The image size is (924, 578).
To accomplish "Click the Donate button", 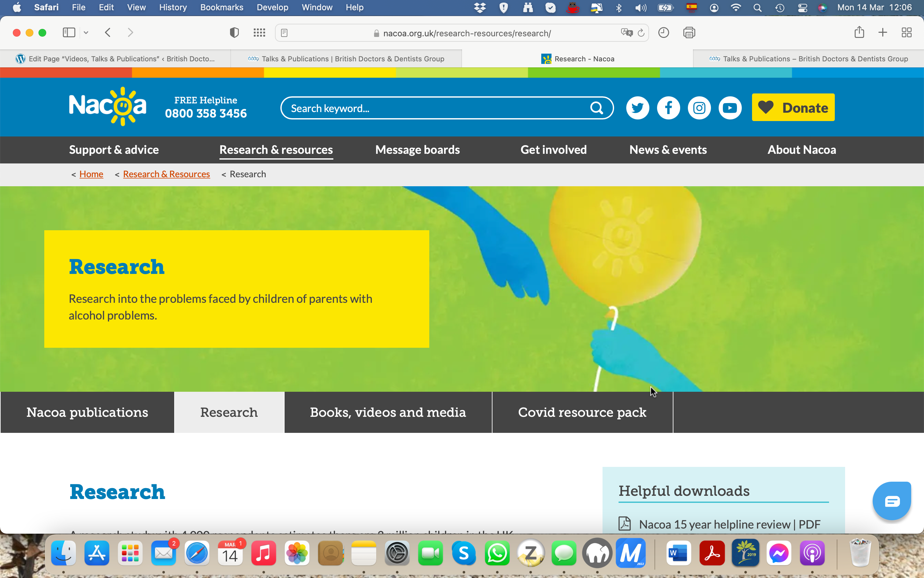I will 793,108.
